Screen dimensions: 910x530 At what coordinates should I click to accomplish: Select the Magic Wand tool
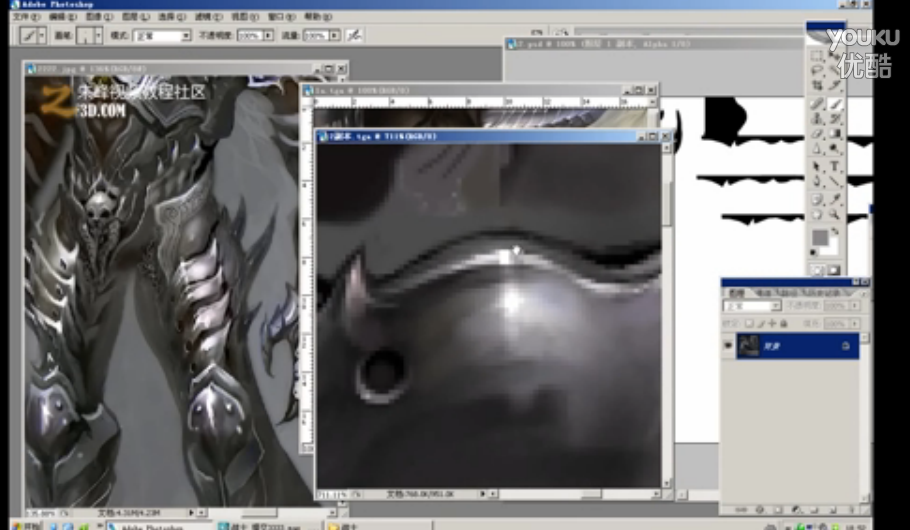(835, 70)
